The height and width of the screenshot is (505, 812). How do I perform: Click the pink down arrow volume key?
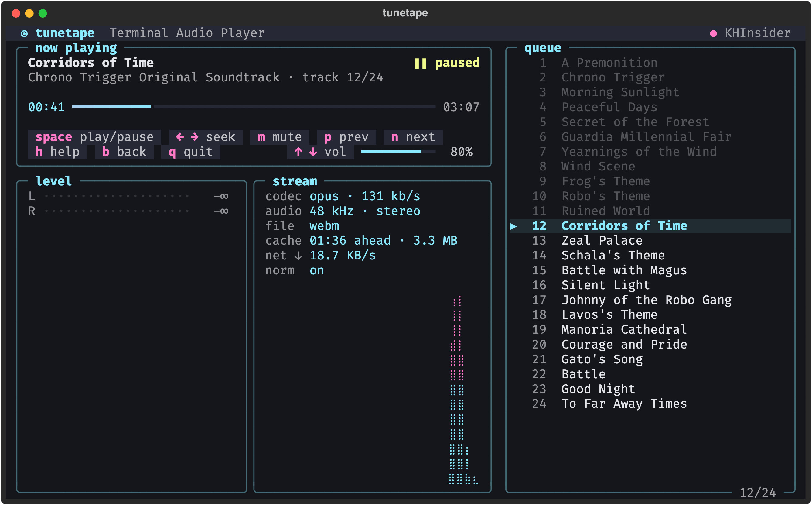[313, 152]
